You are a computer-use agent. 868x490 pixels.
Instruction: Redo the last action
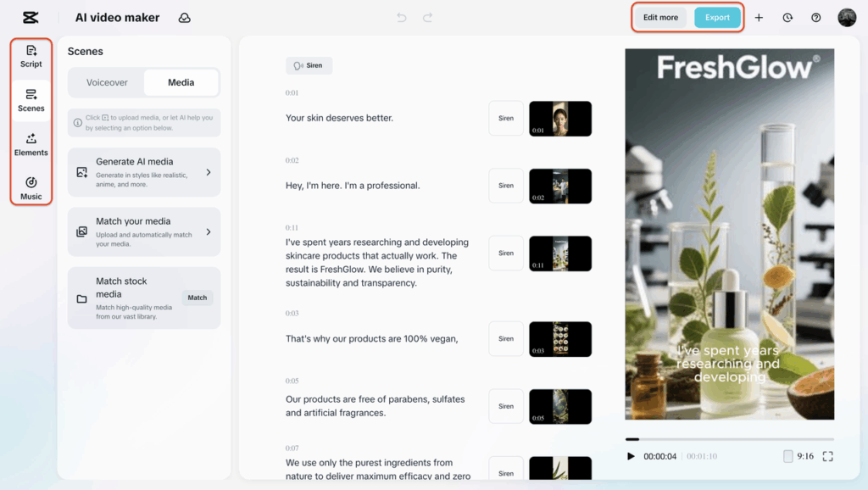[427, 18]
